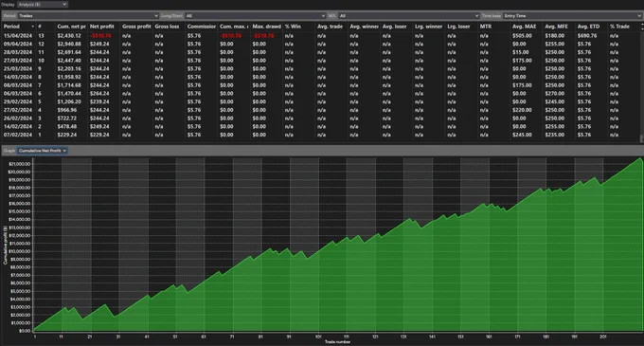Select the 06/03/2024 trade row date
The height and width of the screenshot is (346, 644).
pyautogui.click(x=18, y=93)
